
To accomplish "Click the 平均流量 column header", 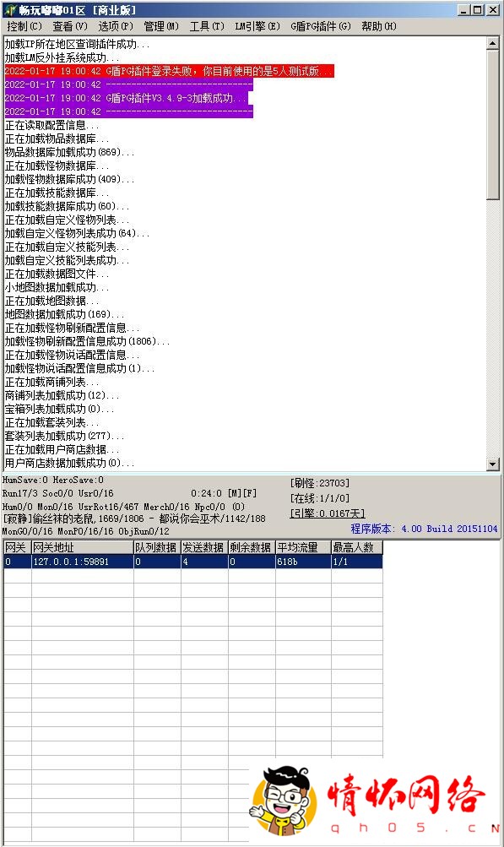I will click(303, 547).
